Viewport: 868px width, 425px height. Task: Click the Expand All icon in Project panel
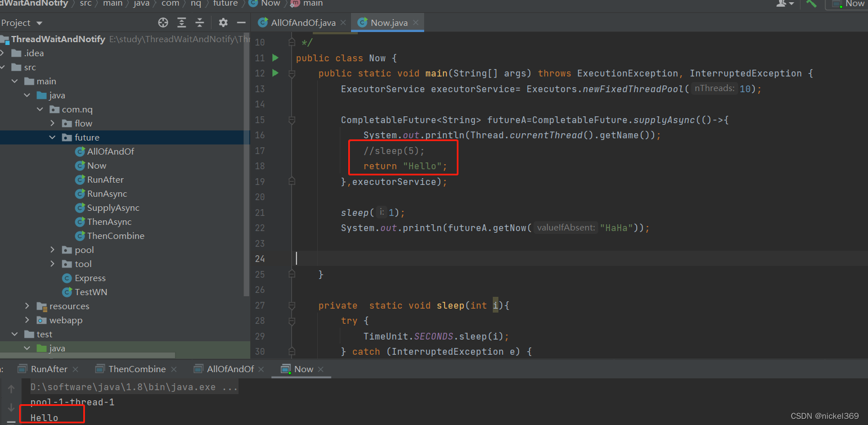(182, 22)
